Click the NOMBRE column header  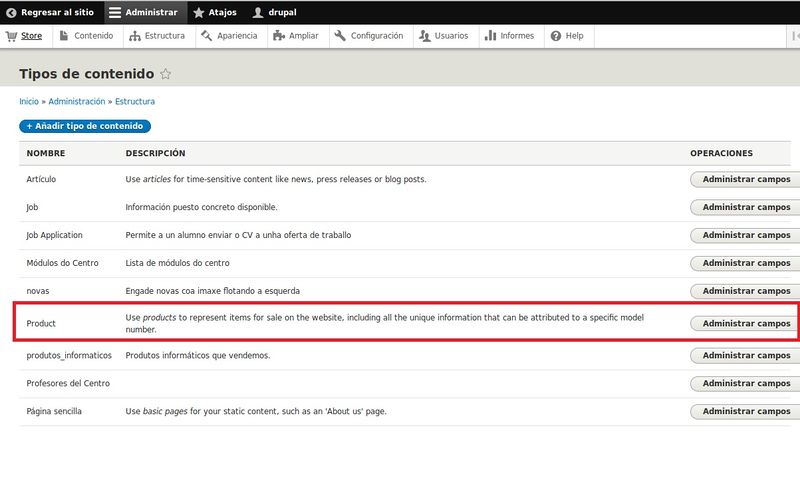click(46, 153)
